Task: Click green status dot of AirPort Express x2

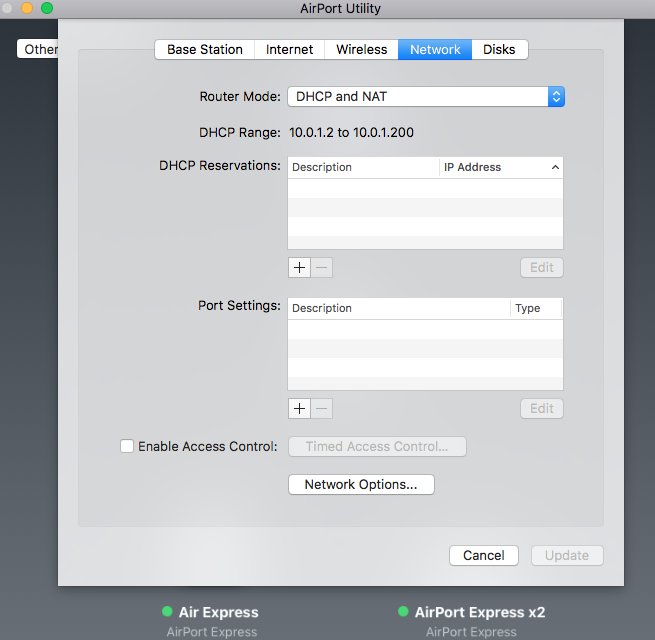Action: click(x=403, y=612)
